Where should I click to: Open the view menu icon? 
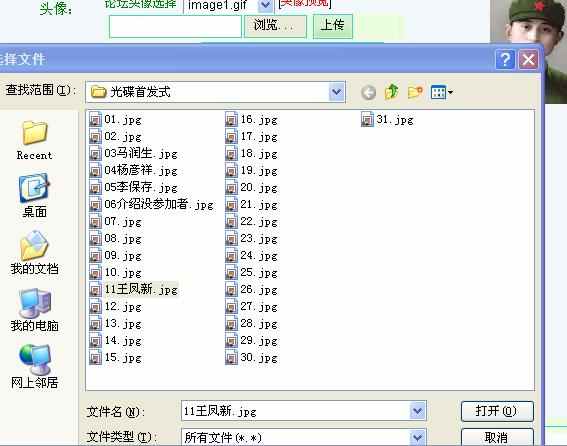click(x=442, y=92)
